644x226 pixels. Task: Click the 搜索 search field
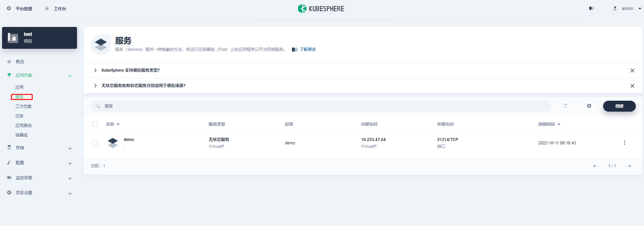[320, 106]
